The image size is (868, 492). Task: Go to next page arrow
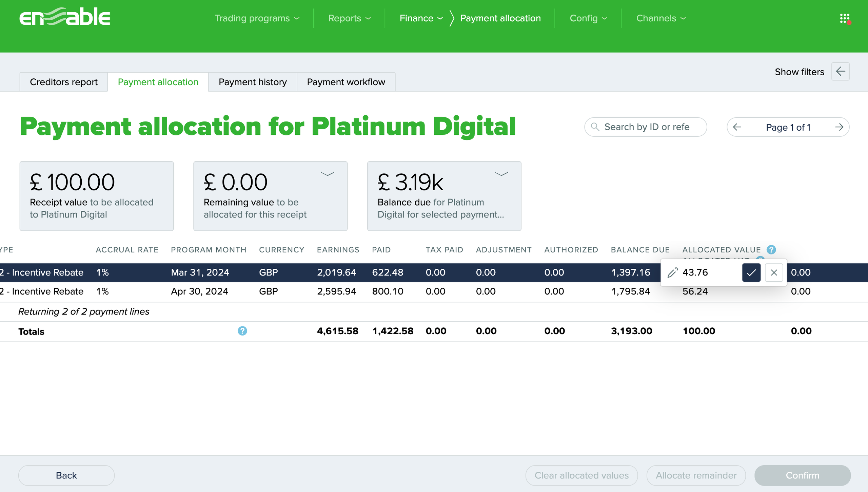[x=839, y=127]
